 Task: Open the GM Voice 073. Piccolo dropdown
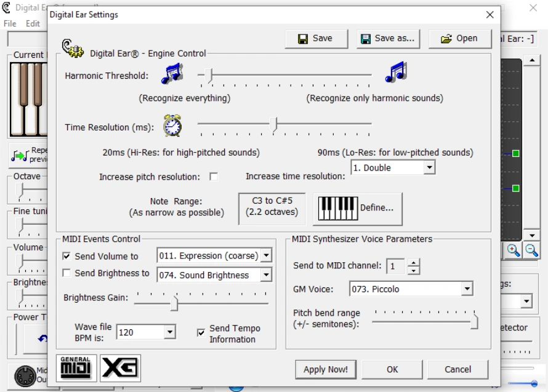467,289
